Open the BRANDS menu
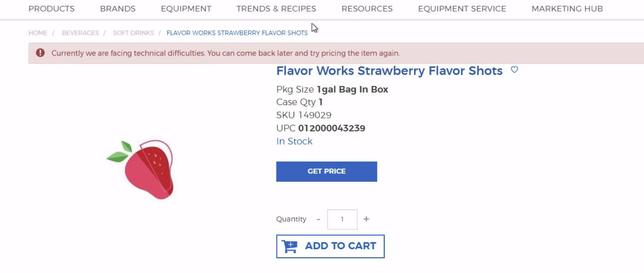 (x=118, y=9)
